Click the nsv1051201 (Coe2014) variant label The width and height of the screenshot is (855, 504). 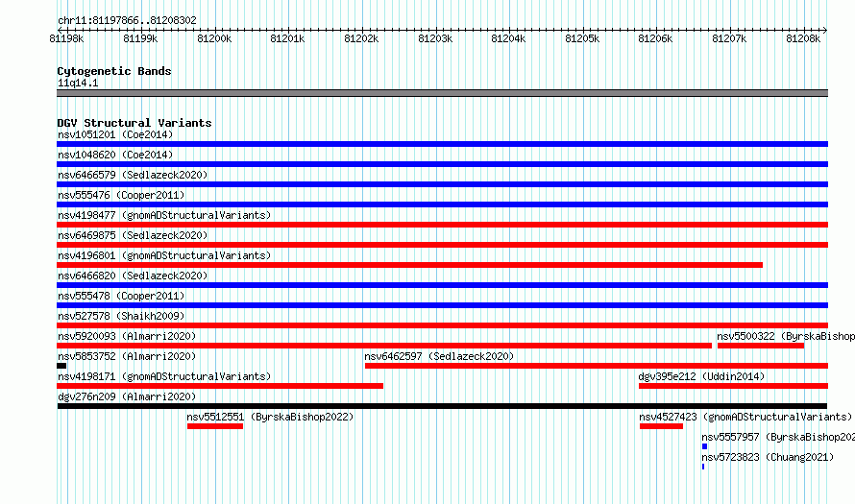[x=115, y=134]
